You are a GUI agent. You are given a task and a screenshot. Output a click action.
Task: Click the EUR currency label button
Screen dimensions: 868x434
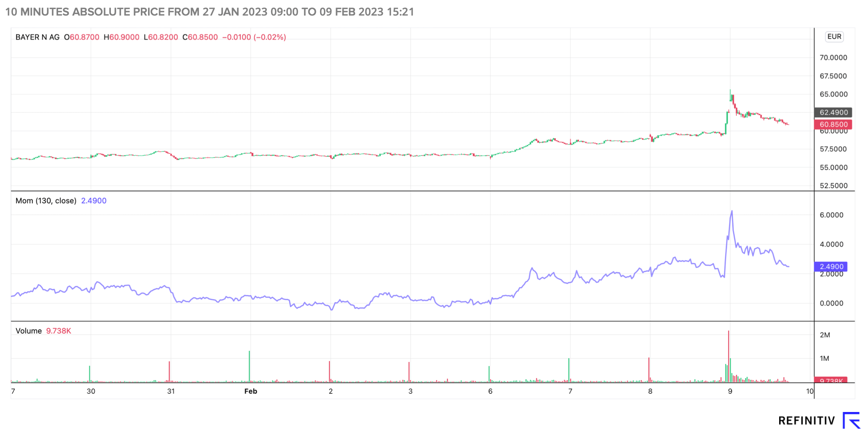click(834, 37)
